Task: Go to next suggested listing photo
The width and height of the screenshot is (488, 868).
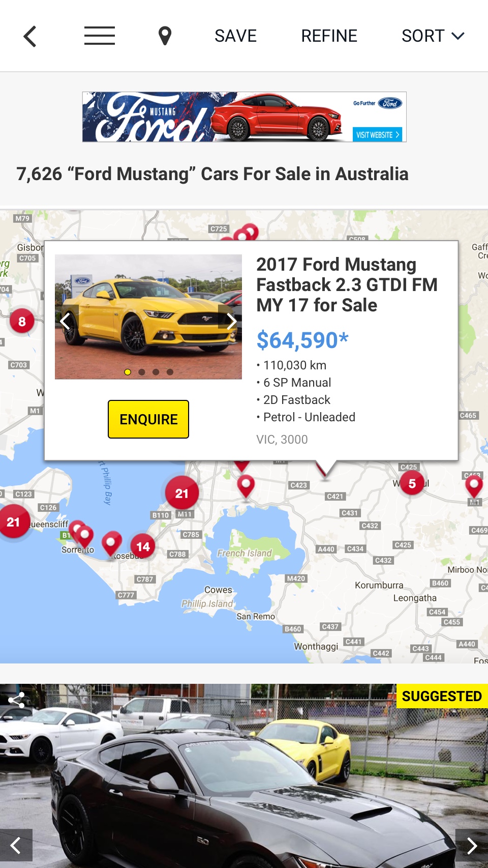Action: 472,845
